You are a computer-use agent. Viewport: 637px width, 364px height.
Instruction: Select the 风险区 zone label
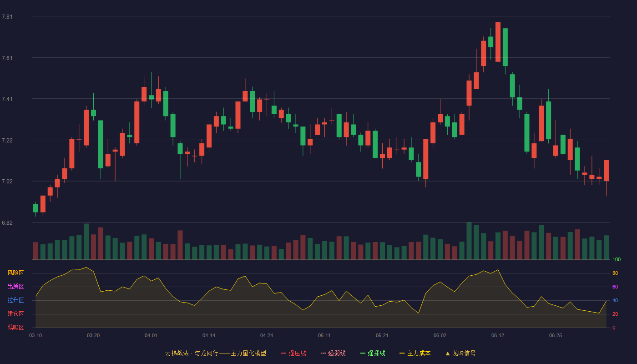[x=15, y=273]
